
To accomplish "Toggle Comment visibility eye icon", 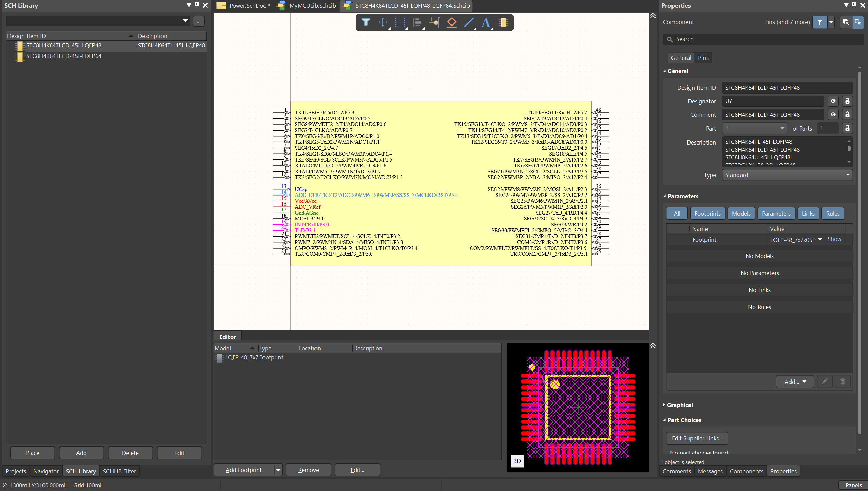I will (x=833, y=115).
